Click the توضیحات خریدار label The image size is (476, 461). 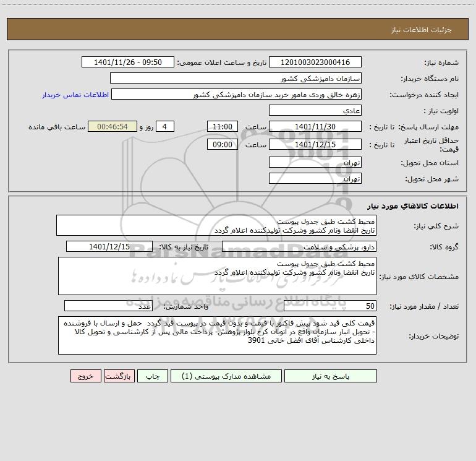point(433,336)
